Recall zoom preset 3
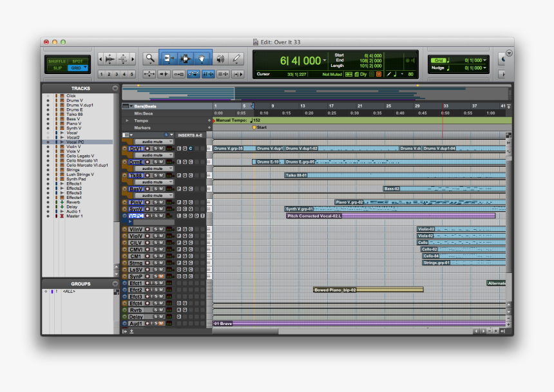The width and height of the screenshot is (554, 392). tap(117, 74)
